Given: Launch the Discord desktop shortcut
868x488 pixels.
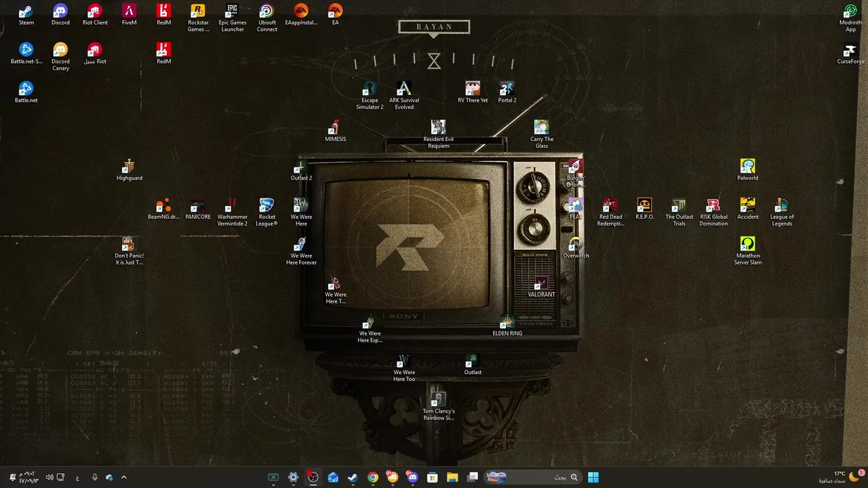Looking at the screenshot, I should [60, 15].
